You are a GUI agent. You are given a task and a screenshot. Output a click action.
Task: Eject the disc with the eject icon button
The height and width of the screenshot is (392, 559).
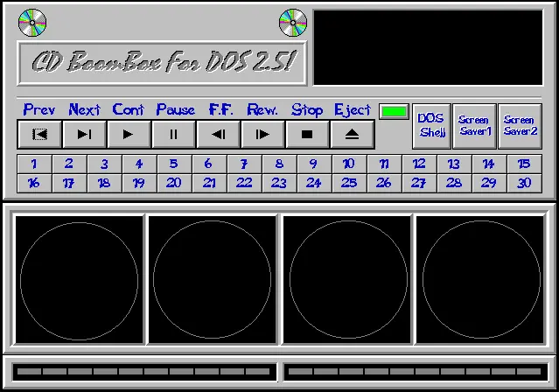click(353, 135)
